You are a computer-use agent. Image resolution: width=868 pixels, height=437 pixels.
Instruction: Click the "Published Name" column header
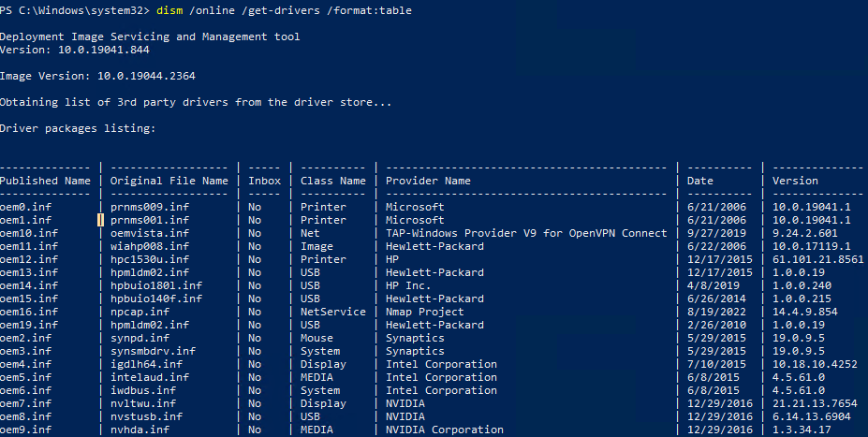click(45, 181)
